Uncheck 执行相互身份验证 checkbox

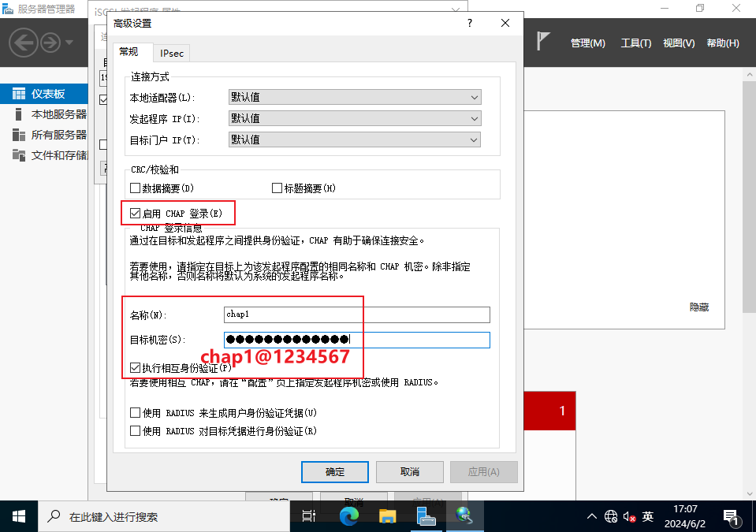coord(136,368)
